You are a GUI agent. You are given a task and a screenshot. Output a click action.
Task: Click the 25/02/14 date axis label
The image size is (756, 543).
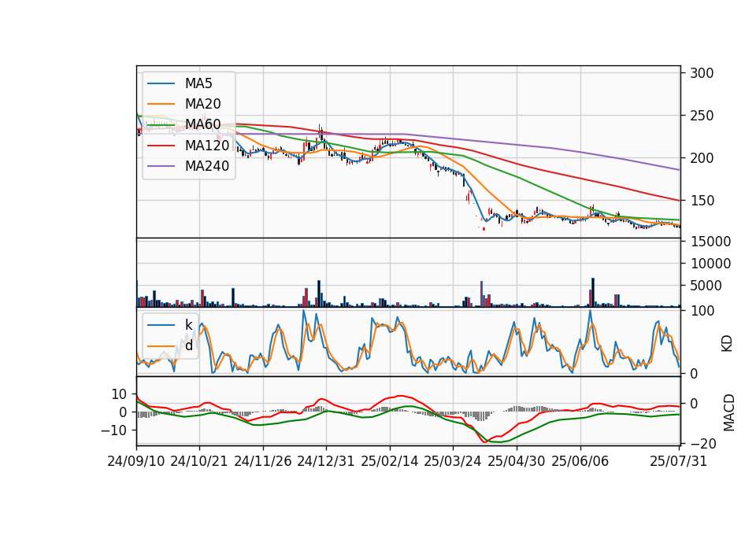click(x=390, y=461)
